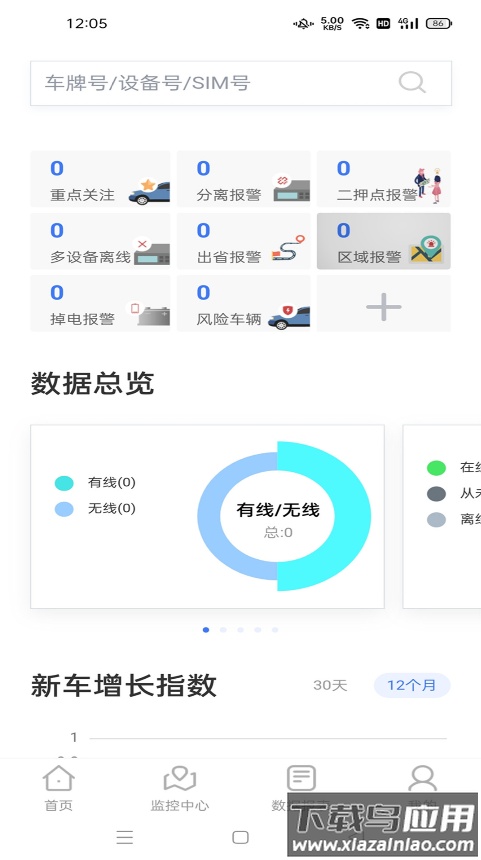Viewport: 481px width, 860px height.
Task: Tap the Wi-Fi status icon
Action: (x=360, y=23)
